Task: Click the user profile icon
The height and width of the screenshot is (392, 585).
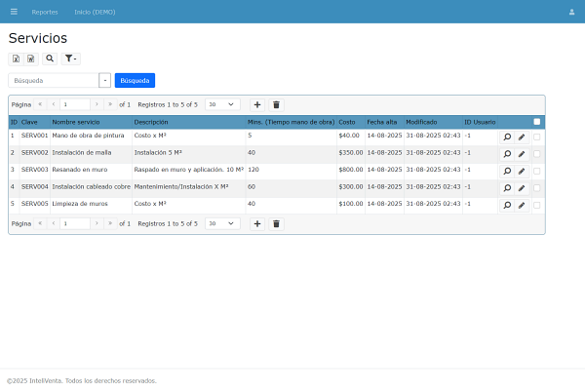Action: pyautogui.click(x=571, y=12)
